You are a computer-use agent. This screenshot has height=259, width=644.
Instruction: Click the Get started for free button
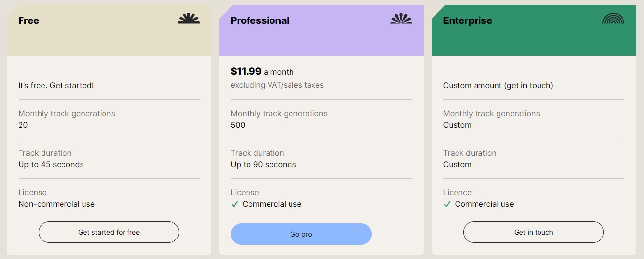point(109,232)
